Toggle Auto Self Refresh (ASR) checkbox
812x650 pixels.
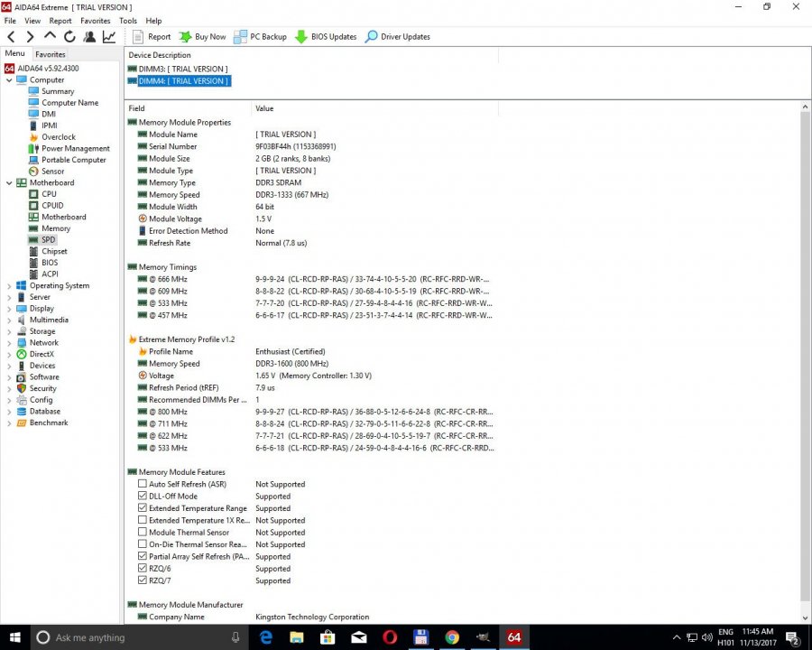click(x=143, y=484)
